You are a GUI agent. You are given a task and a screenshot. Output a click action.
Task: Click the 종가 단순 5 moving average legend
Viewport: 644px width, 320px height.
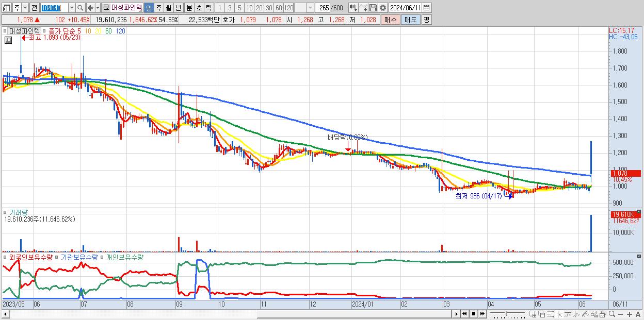pos(65,31)
